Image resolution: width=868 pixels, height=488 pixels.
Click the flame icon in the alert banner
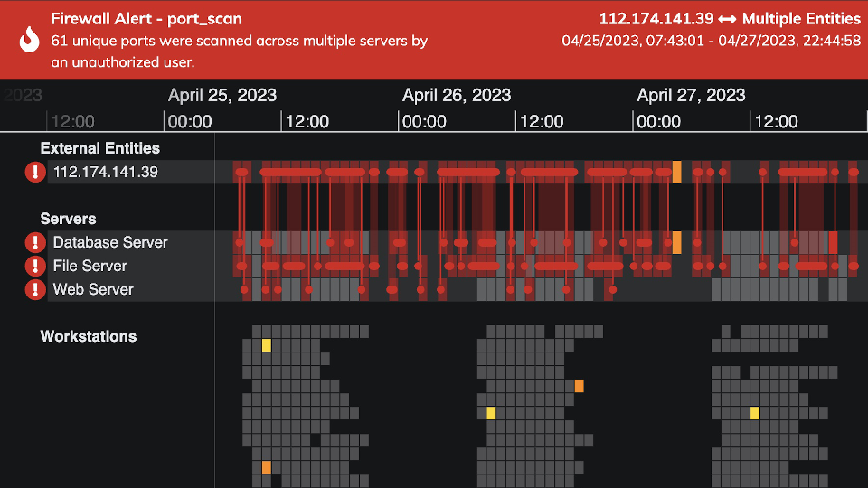point(30,39)
